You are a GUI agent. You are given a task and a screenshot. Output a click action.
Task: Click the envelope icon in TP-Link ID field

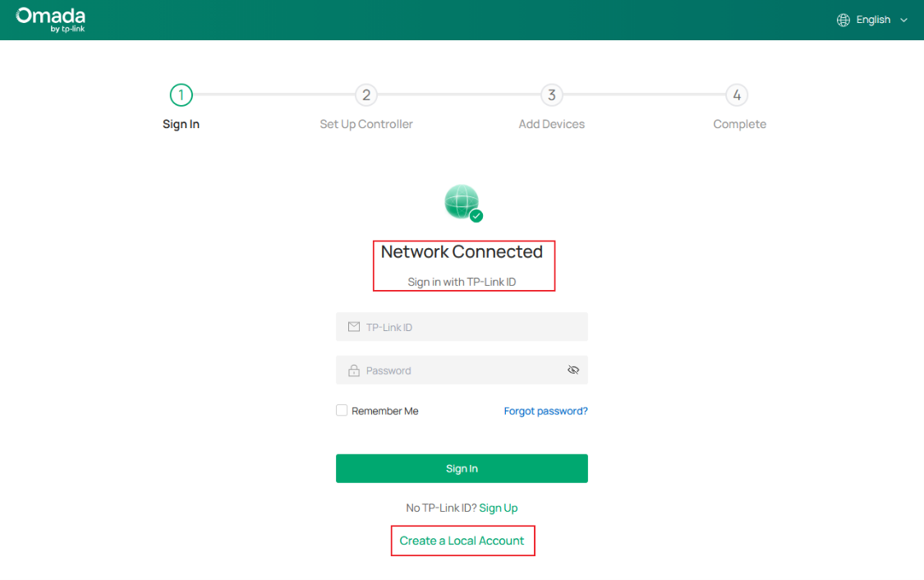click(x=353, y=326)
